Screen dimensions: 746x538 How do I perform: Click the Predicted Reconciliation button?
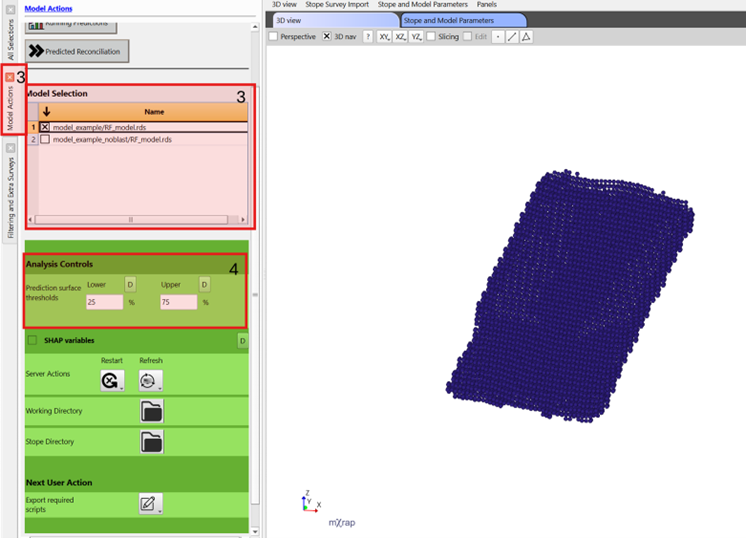(x=77, y=51)
